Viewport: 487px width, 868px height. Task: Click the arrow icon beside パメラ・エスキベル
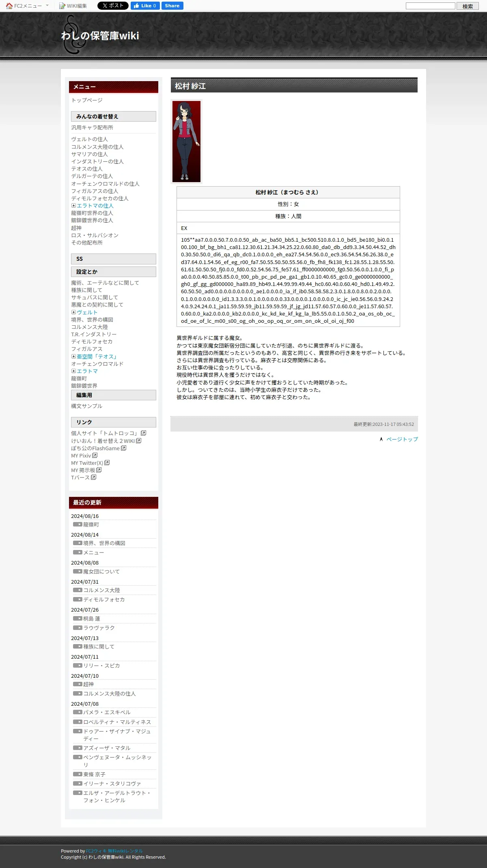pos(78,712)
